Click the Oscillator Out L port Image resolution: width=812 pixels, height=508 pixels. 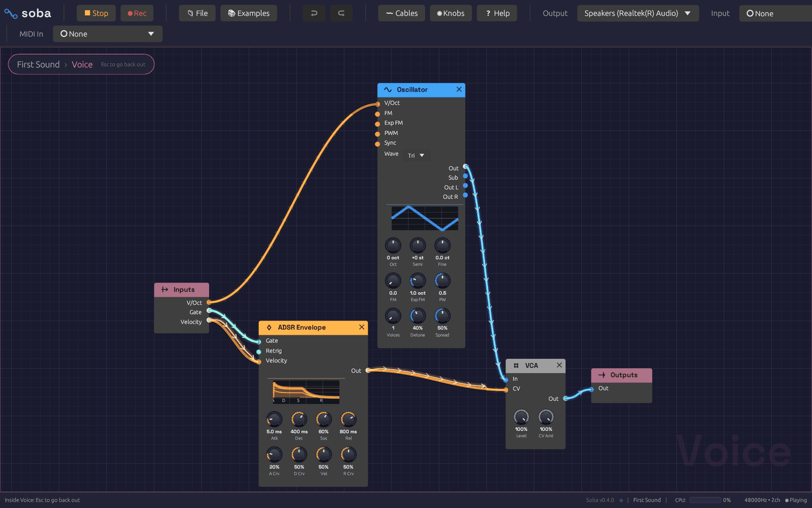465,186
